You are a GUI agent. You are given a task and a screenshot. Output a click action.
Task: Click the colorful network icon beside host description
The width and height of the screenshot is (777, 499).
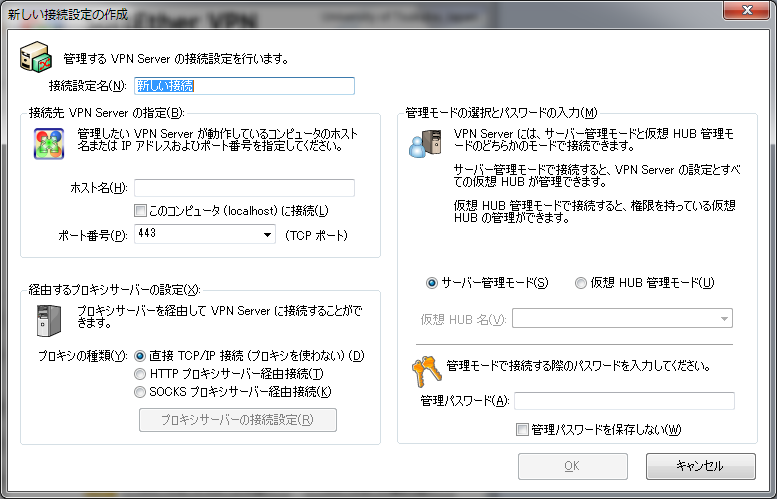point(49,143)
